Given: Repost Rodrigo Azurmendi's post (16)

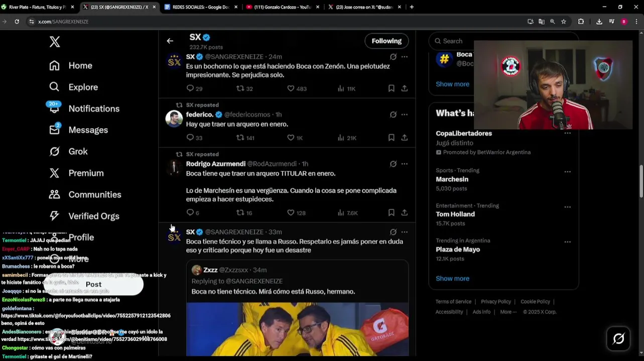Looking at the screenshot, I should pyautogui.click(x=244, y=213).
